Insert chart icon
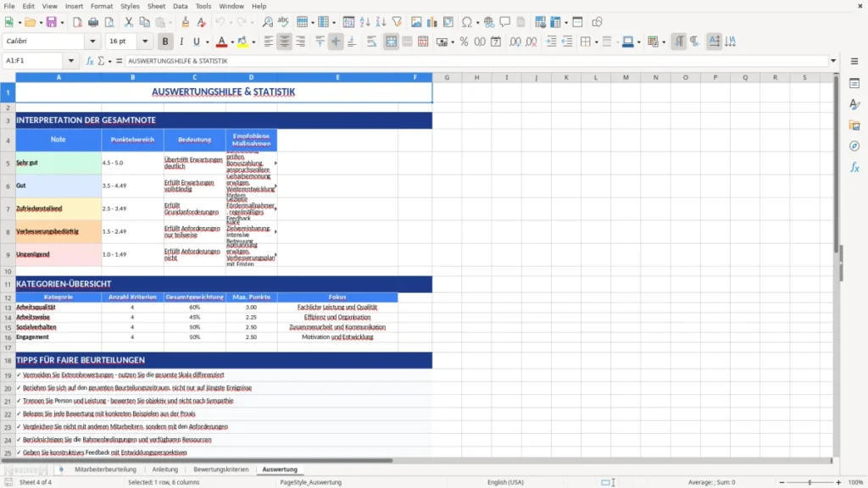The image size is (868, 488). pyautogui.click(x=432, y=22)
